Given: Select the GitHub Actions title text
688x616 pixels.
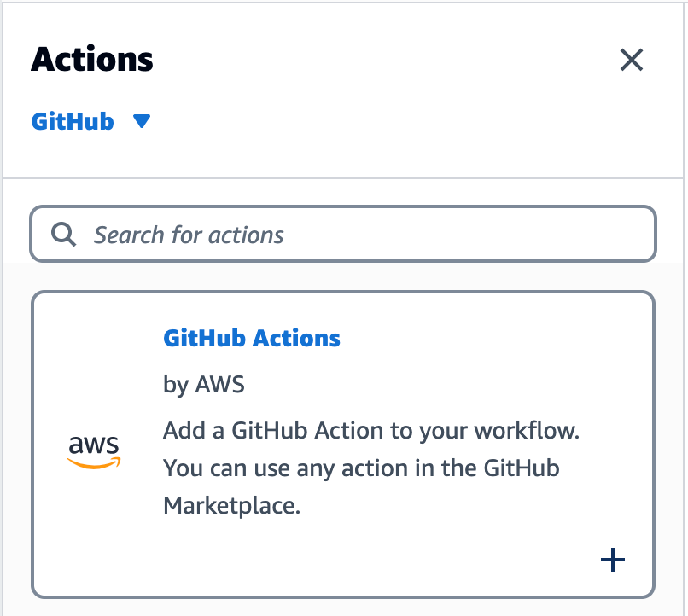Looking at the screenshot, I should 252,339.
